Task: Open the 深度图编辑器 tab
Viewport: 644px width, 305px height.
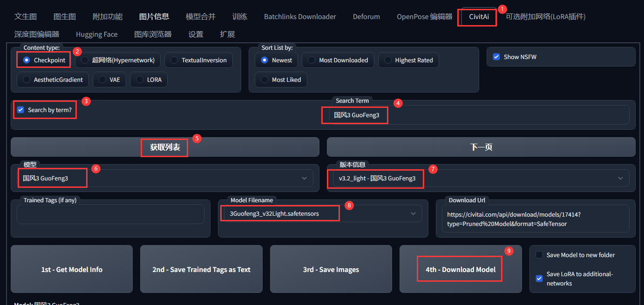Action: [37, 34]
